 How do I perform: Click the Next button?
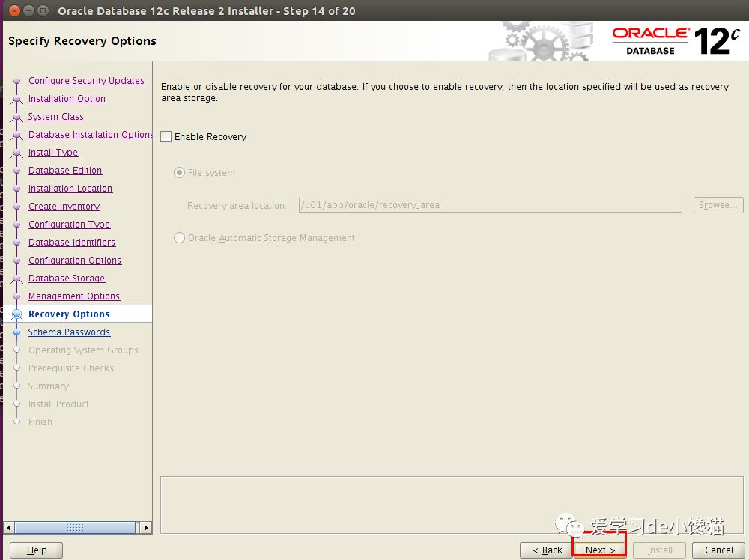click(600, 550)
